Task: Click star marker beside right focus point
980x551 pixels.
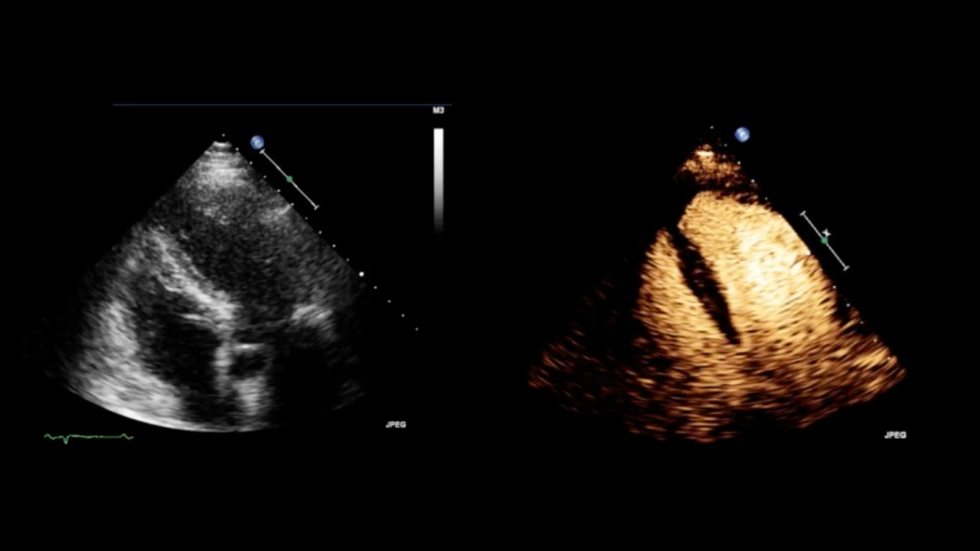Action: point(827,234)
